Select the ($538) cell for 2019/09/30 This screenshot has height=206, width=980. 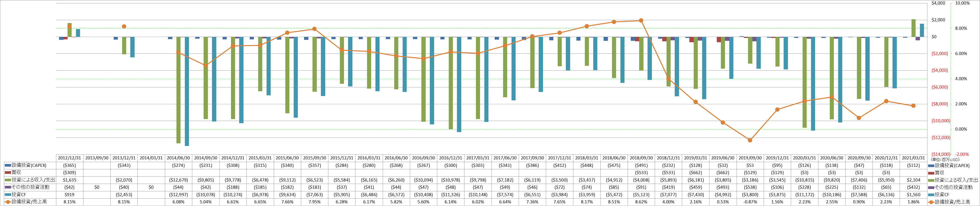coord(750,187)
